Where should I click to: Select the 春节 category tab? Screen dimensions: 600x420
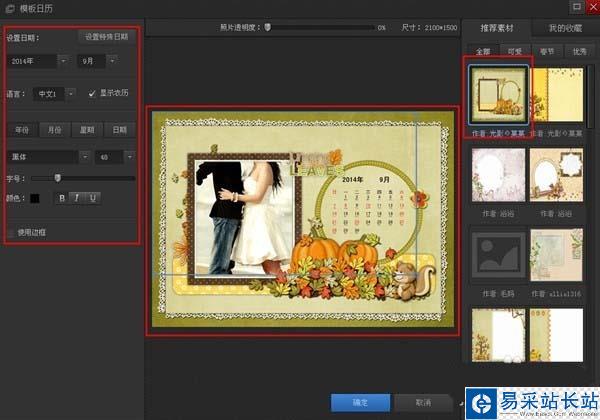[x=547, y=51]
